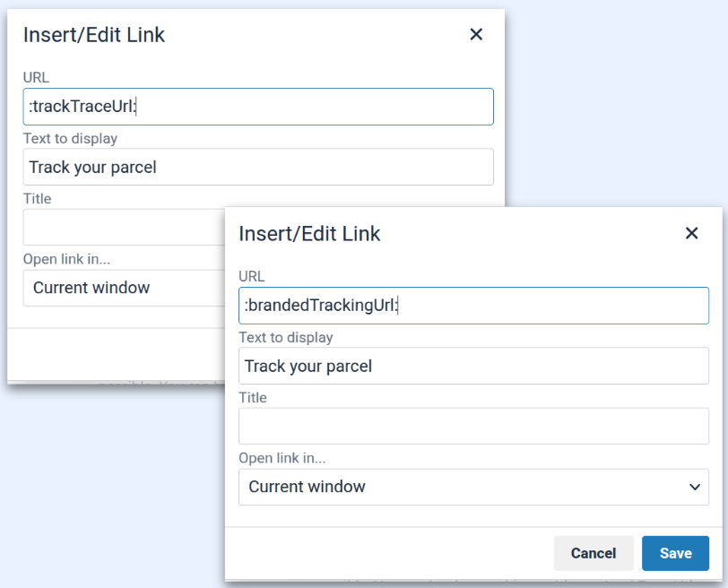Click the Title label in the front dialog
Image resolution: width=728 pixels, height=588 pixels.
253,397
